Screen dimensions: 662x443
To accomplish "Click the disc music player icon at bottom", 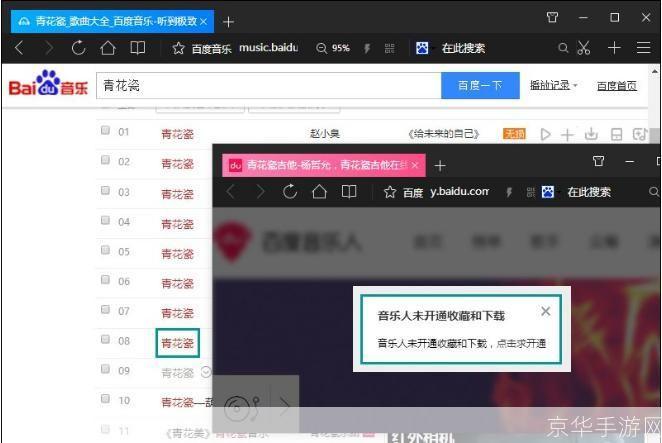I will coord(241,408).
